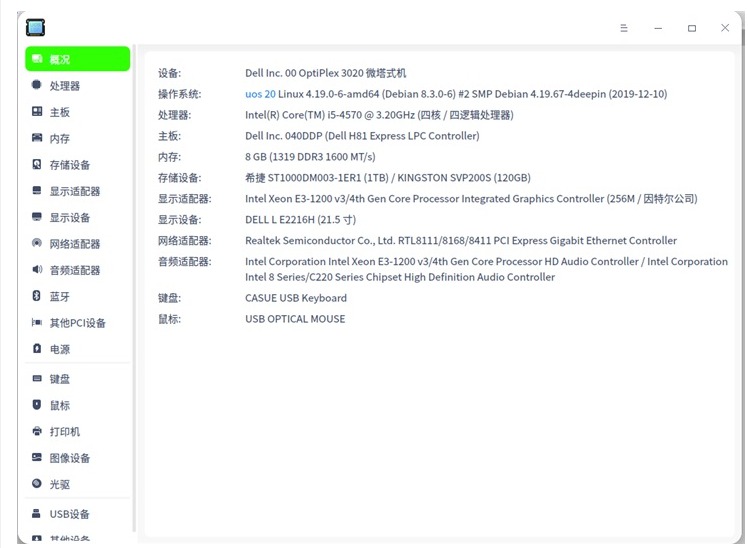The height and width of the screenshot is (548, 748).
Task: Click the 8 GB DDR3 memory value
Action: coord(310,157)
